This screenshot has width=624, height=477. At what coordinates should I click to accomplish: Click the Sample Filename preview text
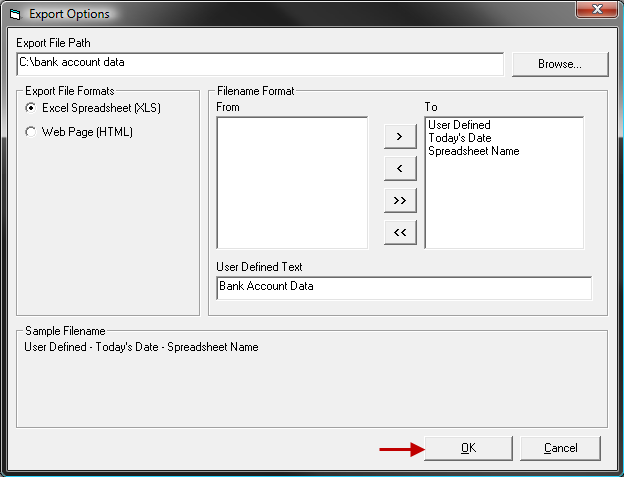[x=141, y=347]
